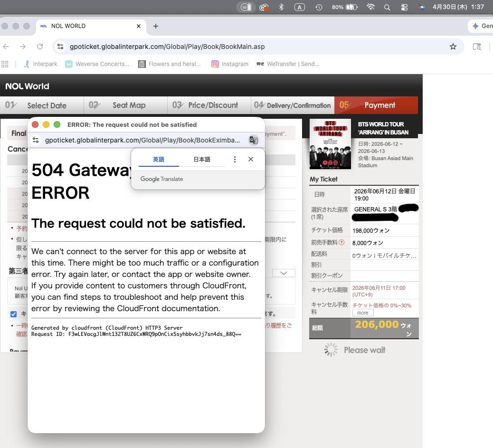Click the 504 Gateway ERROR heading
Viewport: 493px width, 448px height.
81,181
